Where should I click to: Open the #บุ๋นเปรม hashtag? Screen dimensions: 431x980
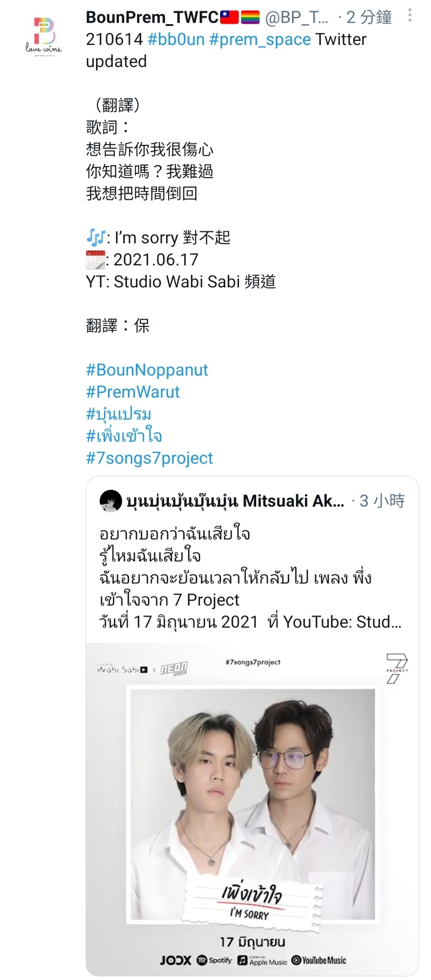click(118, 414)
